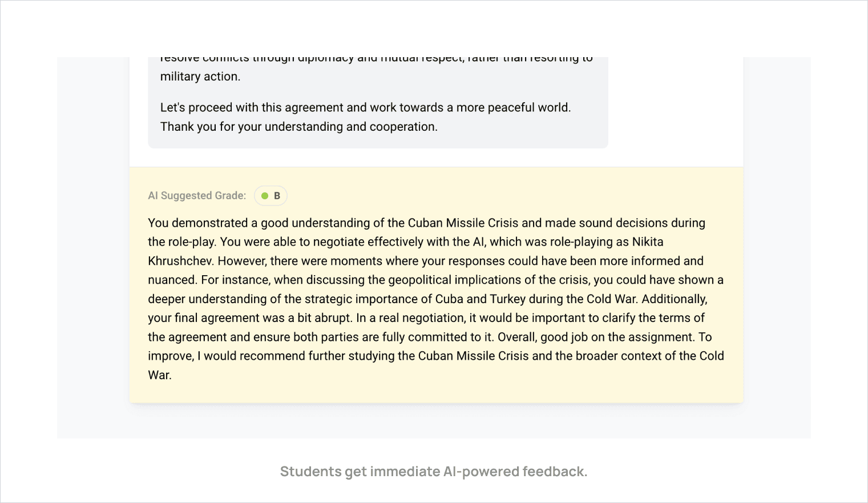Click the green grade indicator dot
This screenshot has height=503, width=868.
pyautogui.click(x=265, y=196)
